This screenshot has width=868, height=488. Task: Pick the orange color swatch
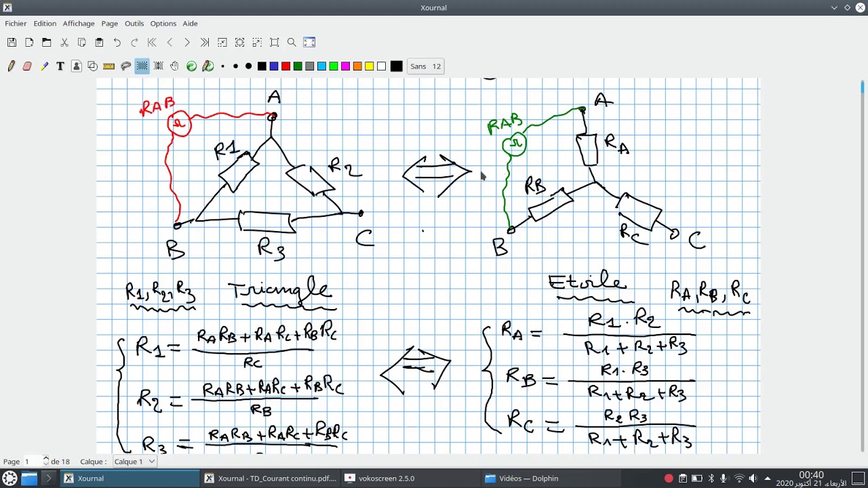click(x=357, y=66)
